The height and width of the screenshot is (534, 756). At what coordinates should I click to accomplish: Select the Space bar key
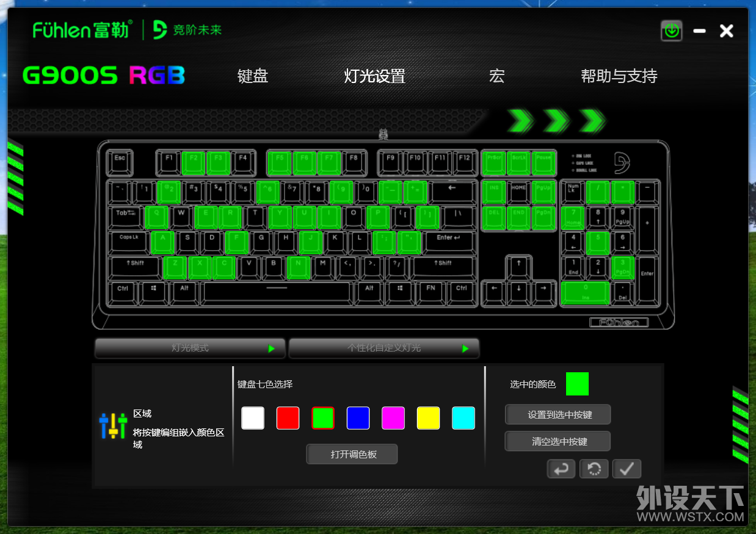[277, 292]
